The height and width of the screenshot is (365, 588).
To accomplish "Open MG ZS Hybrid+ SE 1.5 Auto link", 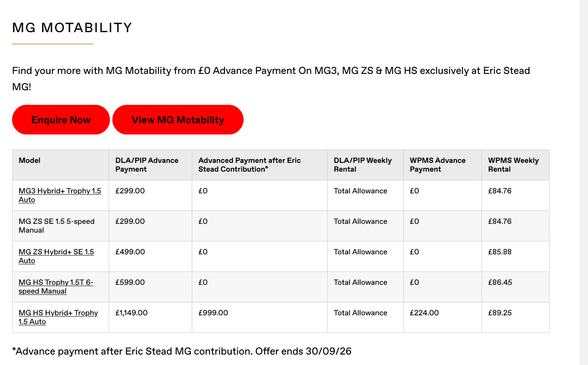I will pyautogui.click(x=56, y=256).
